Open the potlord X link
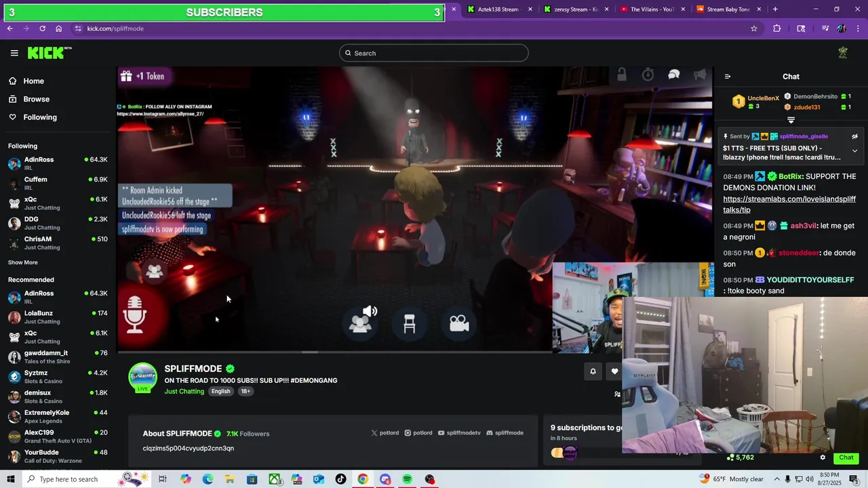868x488 pixels. click(x=385, y=432)
